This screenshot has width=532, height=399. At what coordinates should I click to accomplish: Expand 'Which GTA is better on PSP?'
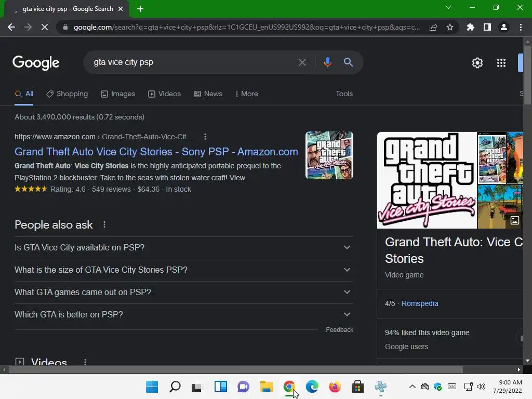184,314
